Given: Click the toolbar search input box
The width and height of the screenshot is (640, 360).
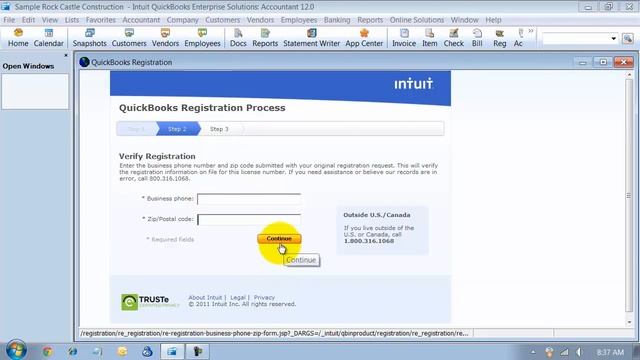Looking at the screenshot, I should tap(576, 39).
